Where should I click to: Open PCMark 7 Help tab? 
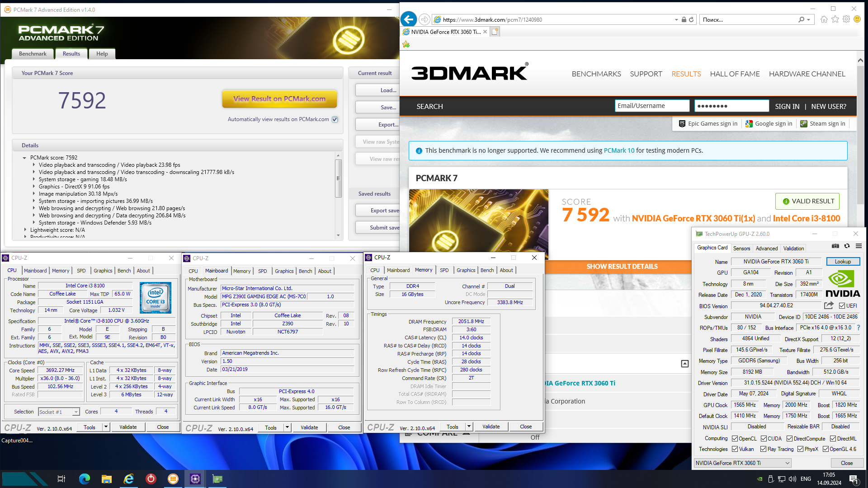pos(102,54)
